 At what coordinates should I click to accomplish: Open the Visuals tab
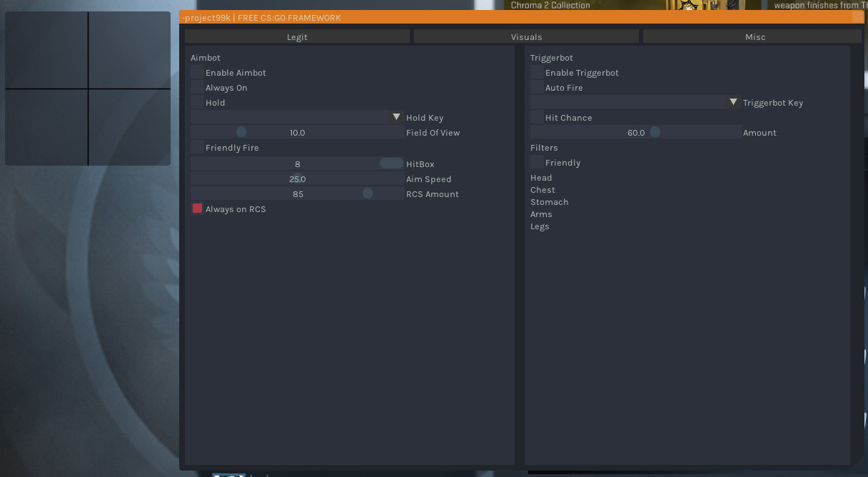tap(526, 36)
